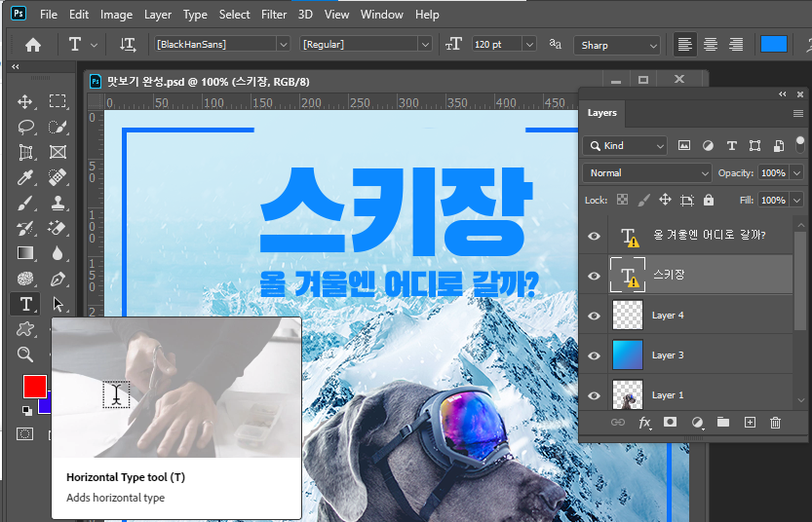Viewport: 812px width, 522px height.
Task: Toggle lock all for layer
Action: click(709, 200)
